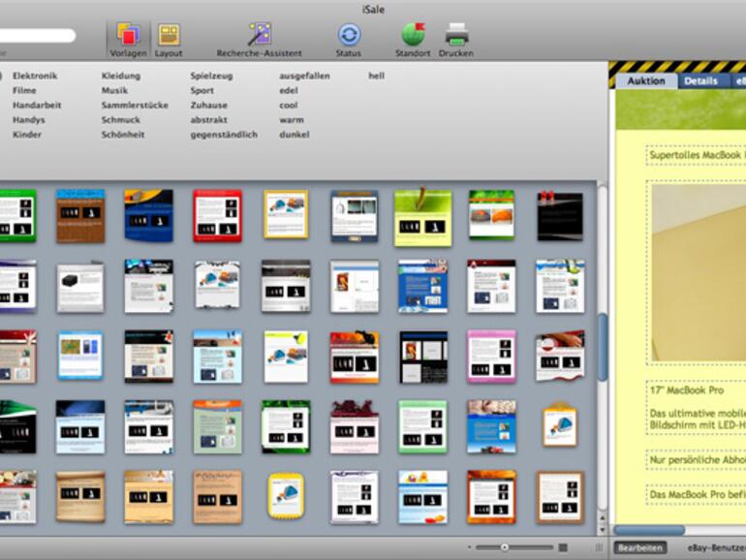Open the Vorlagen templates panel
The width and height of the screenshot is (746, 560).
[128, 37]
